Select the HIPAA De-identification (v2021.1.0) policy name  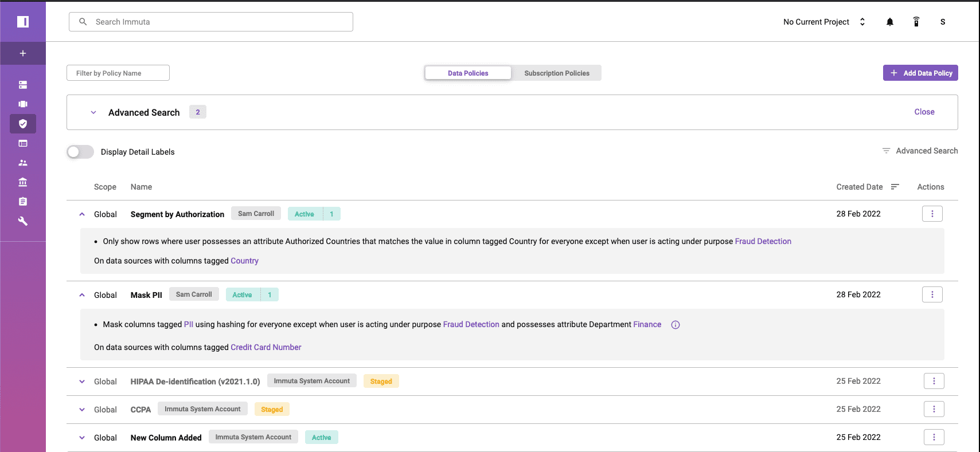[195, 382]
